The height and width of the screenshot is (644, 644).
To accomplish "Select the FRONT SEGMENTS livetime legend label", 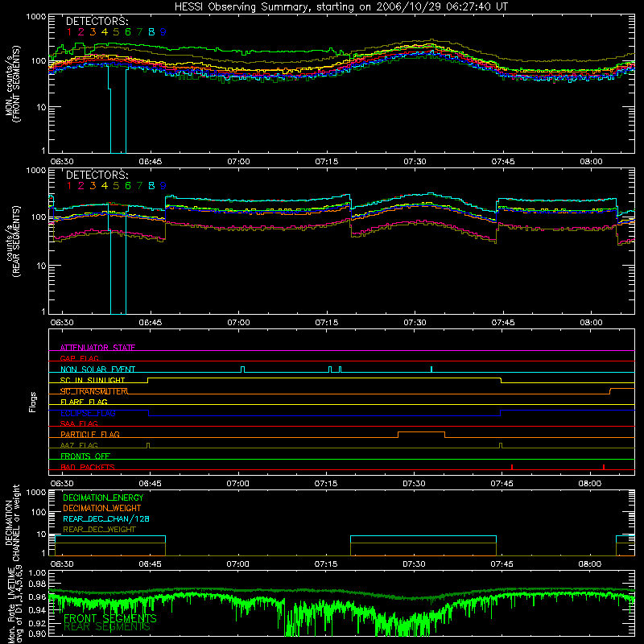I will point(110,618).
